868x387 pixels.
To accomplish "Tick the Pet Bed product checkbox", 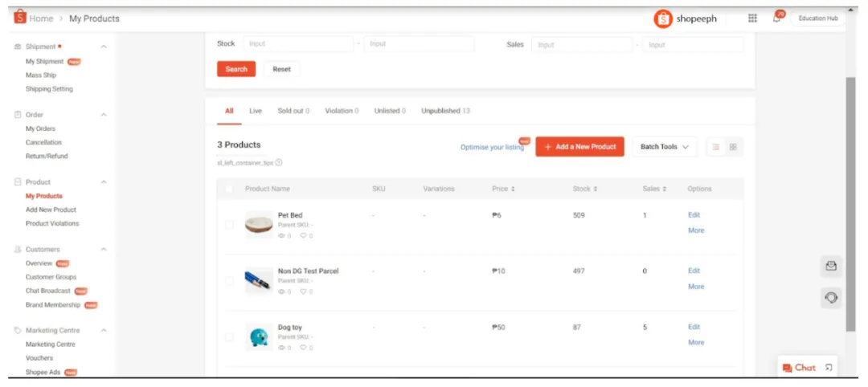I will (229, 225).
